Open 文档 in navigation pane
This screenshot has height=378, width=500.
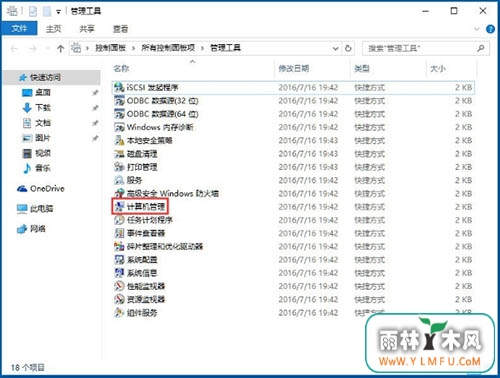click(43, 123)
